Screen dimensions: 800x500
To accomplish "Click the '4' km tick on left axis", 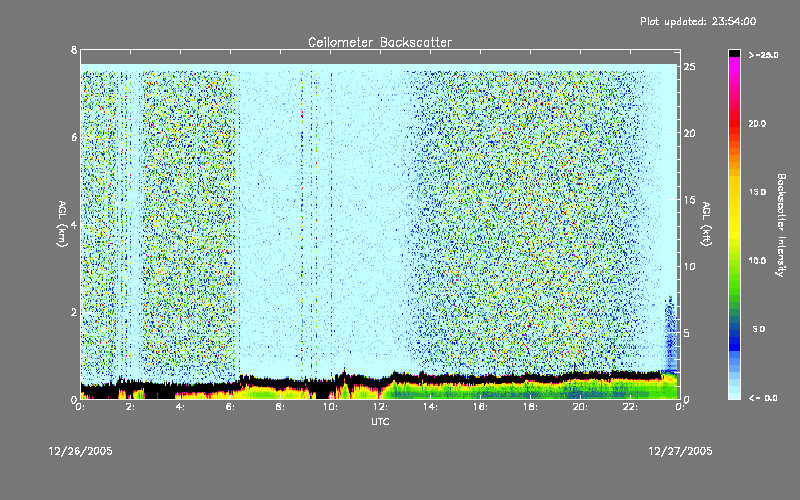I will (74, 225).
